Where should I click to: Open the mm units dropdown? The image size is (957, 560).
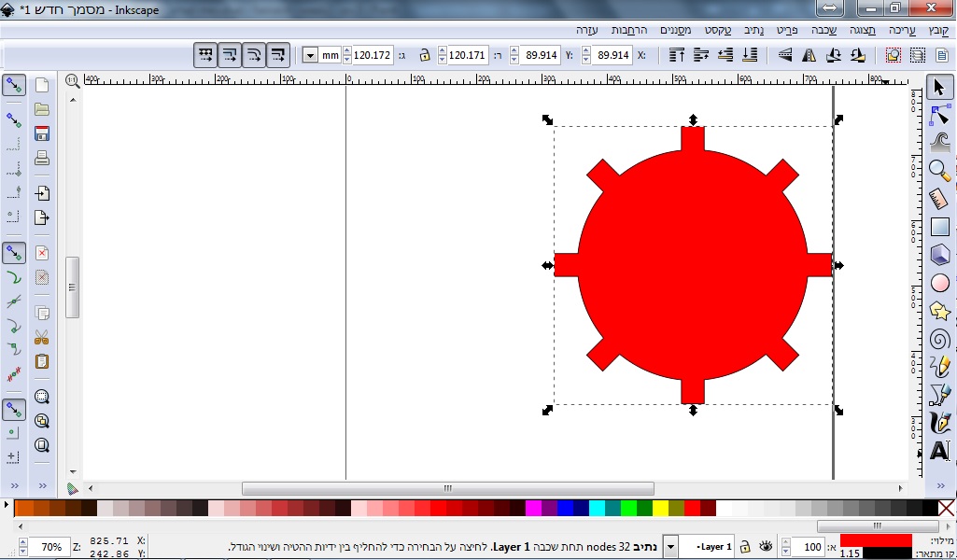click(311, 55)
